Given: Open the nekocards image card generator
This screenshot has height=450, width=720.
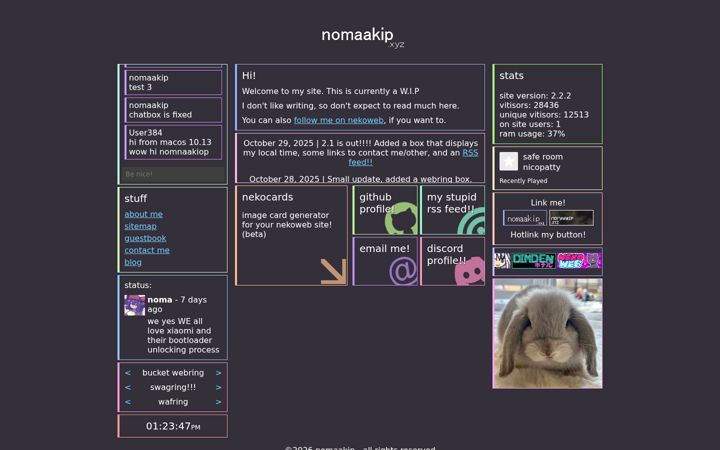Looking at the screenshot, I should click(x=291, y=236).
